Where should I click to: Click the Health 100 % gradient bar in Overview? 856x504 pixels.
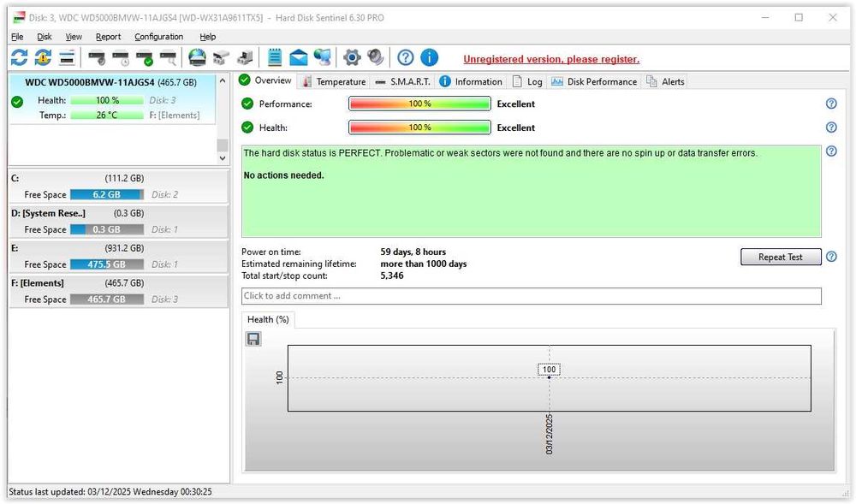click(x=419, y=127)
